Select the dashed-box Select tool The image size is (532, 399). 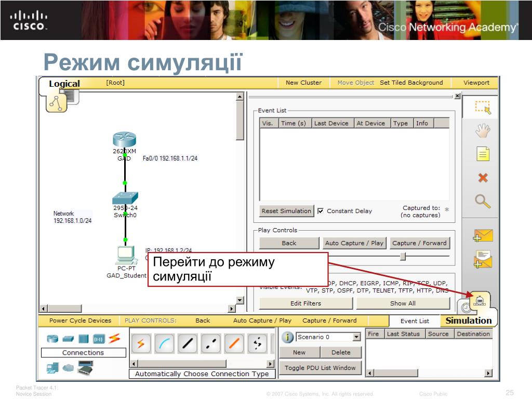tap(483, 108)
